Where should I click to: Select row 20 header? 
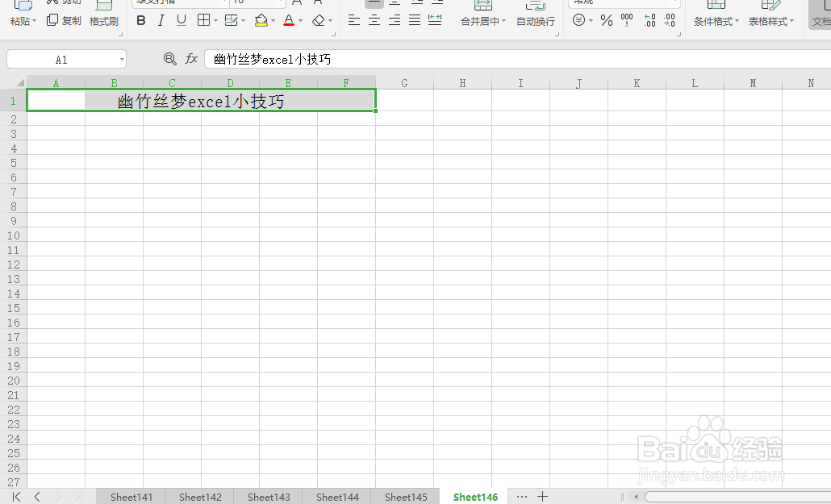coord(13,381)
